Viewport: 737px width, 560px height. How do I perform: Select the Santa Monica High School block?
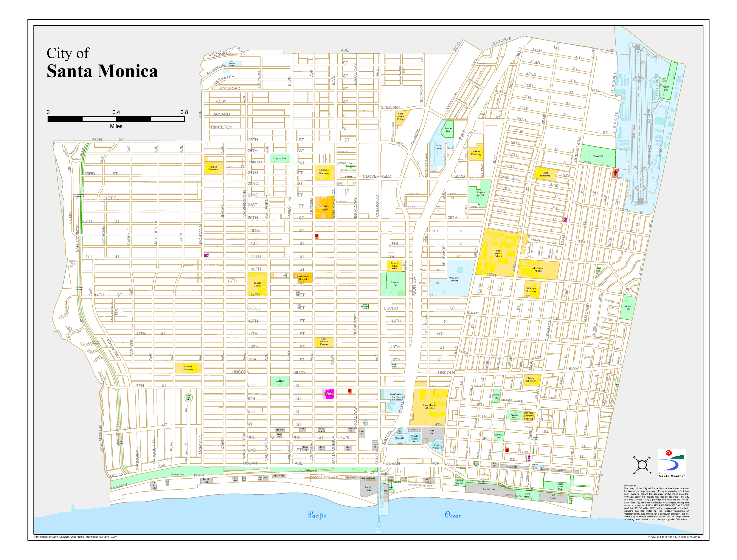(429, 407)
